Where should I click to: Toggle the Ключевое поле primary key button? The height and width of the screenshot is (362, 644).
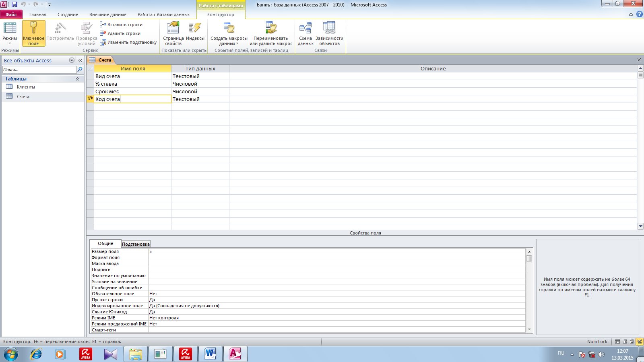pyautogui.click(x=33, y=34)
